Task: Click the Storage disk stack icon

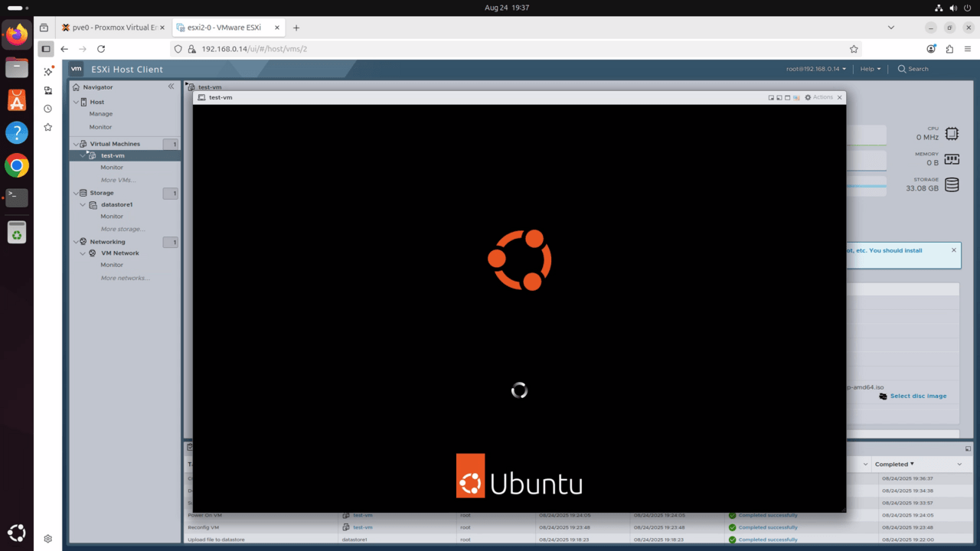Action: (x=952, y=184)
